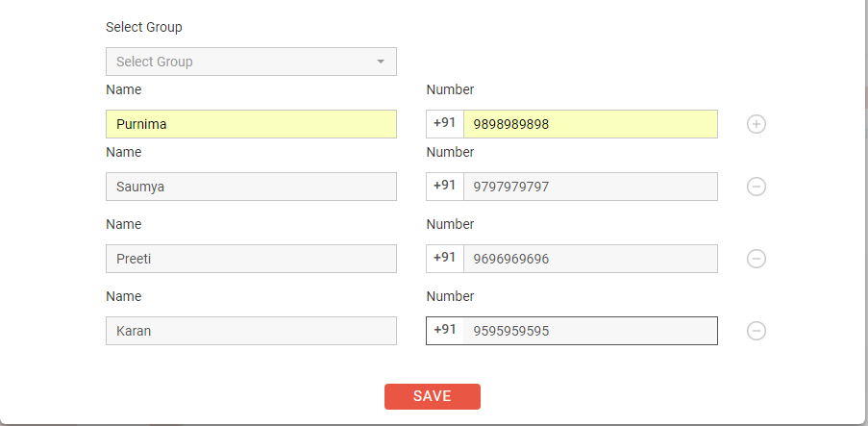The height and width of the screenshot is (426, 868).
Task: Click the +91 country code beside Purnima's number
Action: point(444,123)
